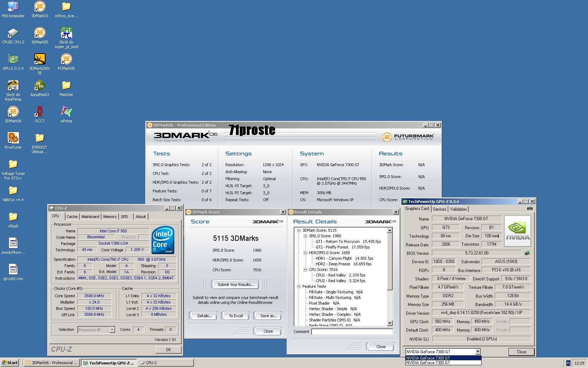This screenshot has width=588, height=368.
Task: Open nflash folder on desktop
Action: [x=13, y=220]
